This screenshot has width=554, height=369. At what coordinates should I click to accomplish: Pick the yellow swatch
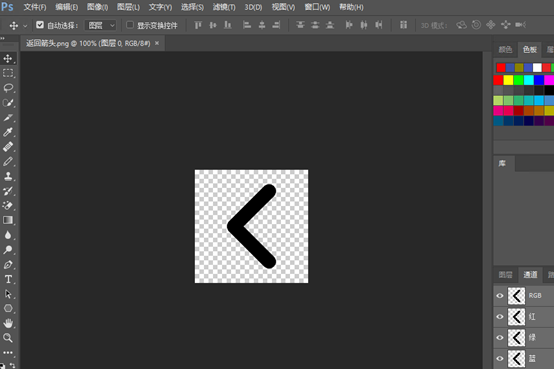508,80
